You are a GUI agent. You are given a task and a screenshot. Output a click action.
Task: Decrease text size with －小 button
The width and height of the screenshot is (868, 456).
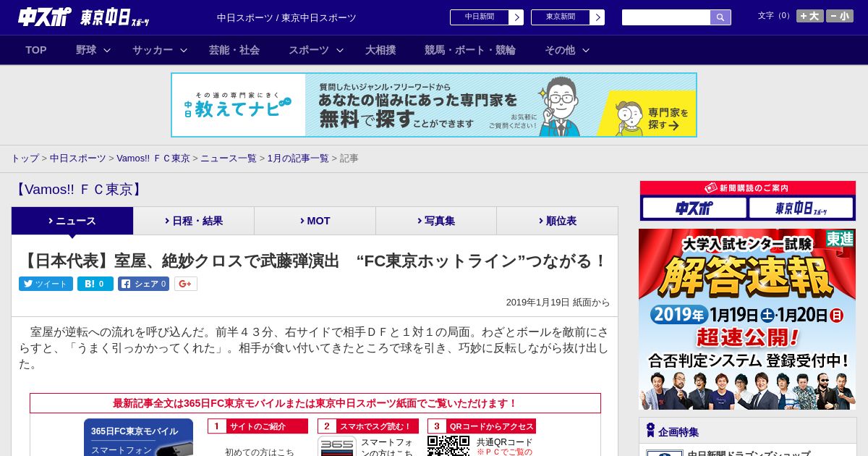[x=840, y=16]
